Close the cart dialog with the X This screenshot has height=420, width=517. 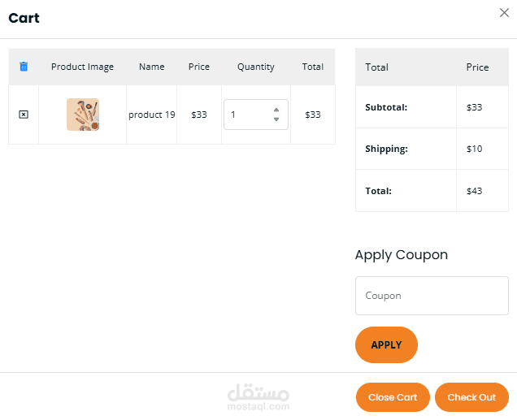point(504,12)
